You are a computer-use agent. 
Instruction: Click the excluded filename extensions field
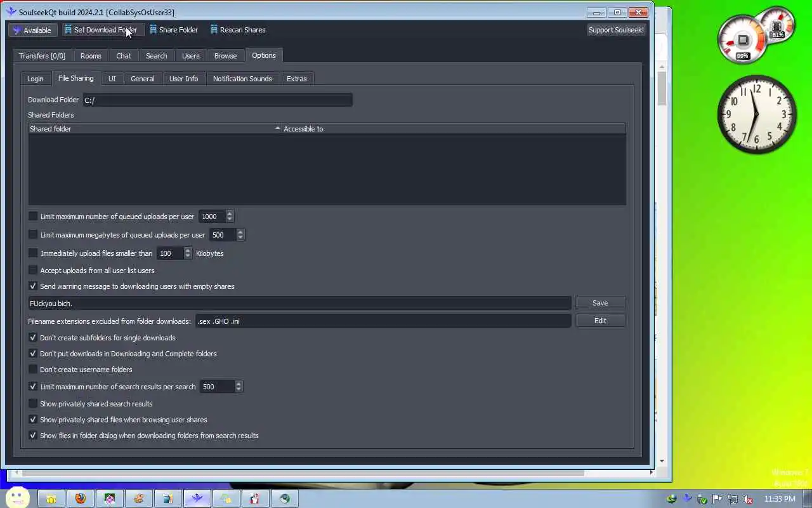[x=383, y=321]
